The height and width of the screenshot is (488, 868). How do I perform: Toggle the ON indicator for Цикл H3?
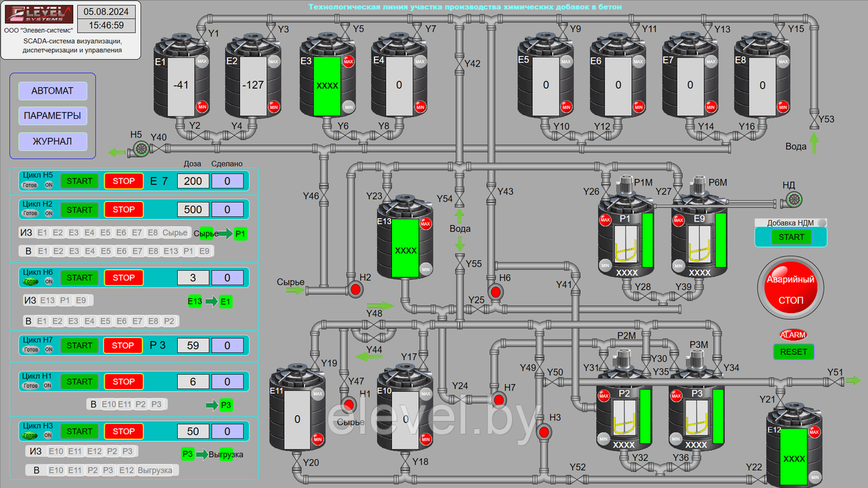pos(49,435)
